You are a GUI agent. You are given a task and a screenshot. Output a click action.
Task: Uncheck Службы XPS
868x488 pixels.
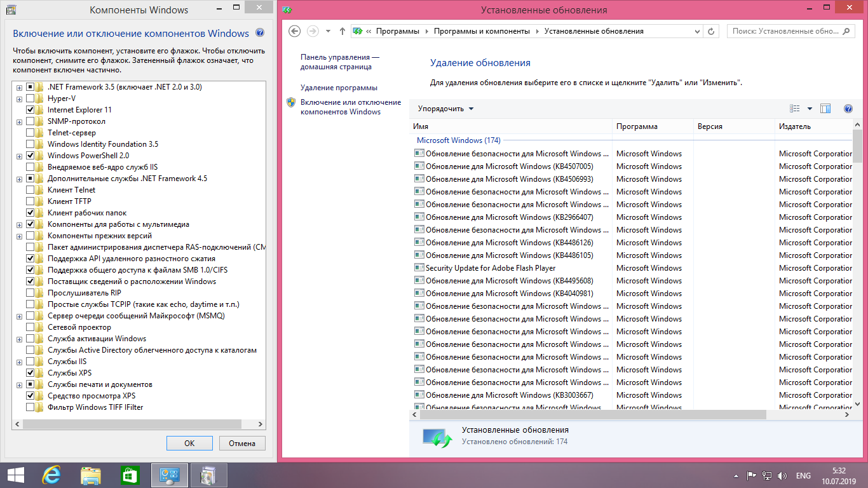click(31, 373)
